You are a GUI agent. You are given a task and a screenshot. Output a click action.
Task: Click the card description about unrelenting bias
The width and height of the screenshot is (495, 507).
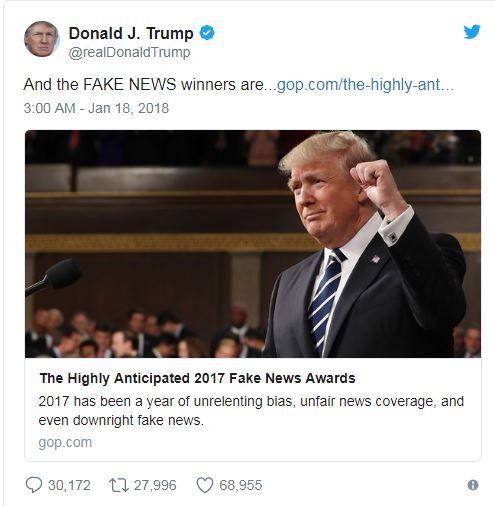click(251, 411)
